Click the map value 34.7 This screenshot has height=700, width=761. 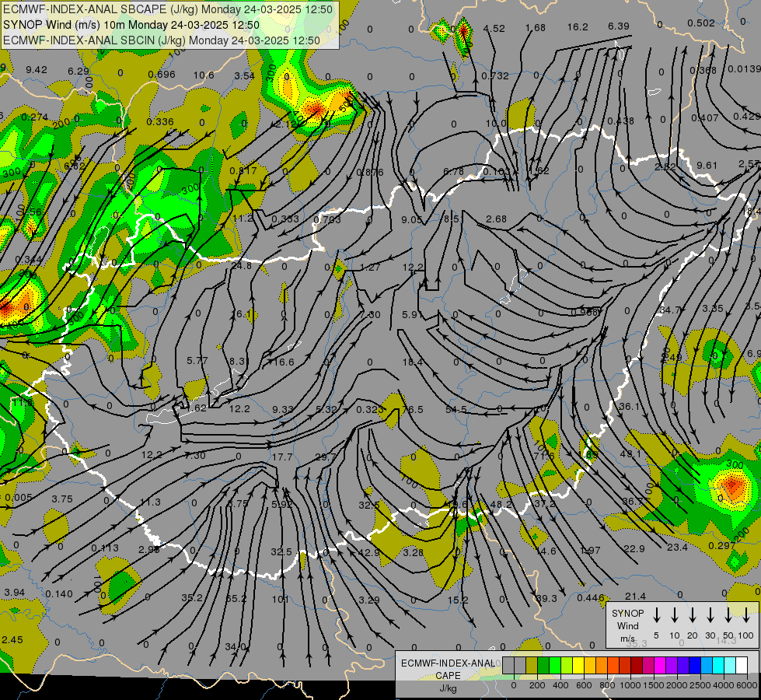tap(670, 310)
